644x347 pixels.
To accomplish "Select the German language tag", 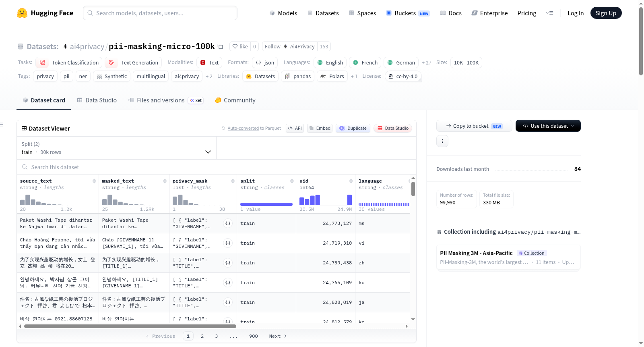I will (401, 62).
